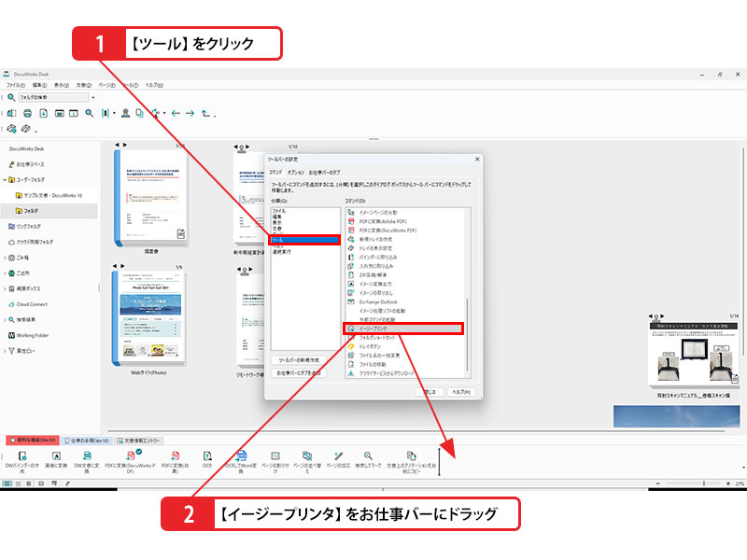Image resolution: width=747 pixels, height=560 pixels.
Task: Select リンクフォルダ in folder tree
Action: point(29,226)
